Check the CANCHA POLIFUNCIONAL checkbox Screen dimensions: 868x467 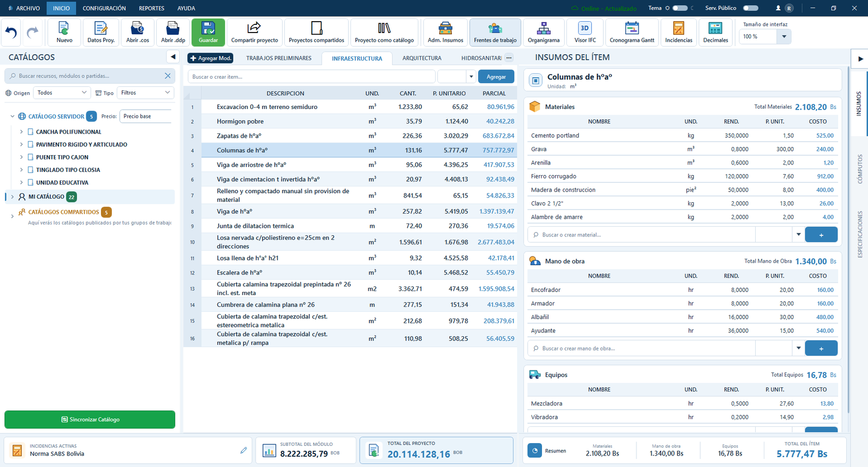pyautogui.click(x=30, y=132)
